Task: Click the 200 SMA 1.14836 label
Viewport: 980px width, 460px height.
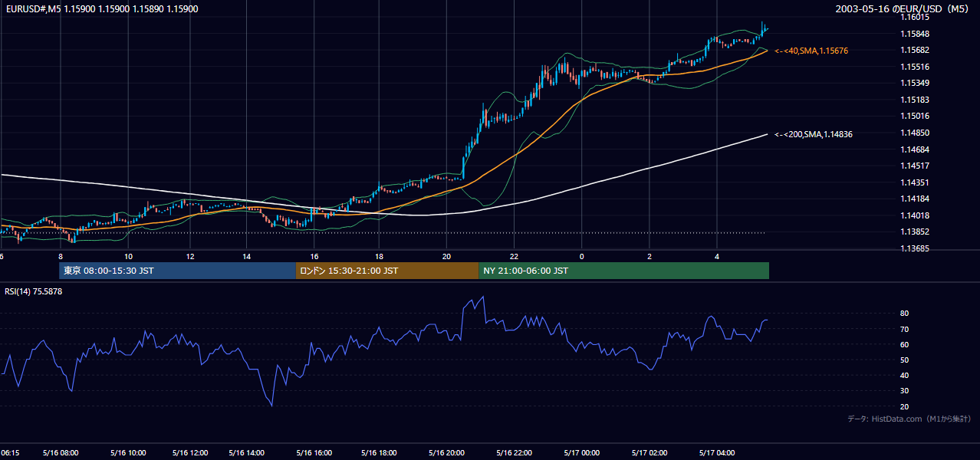Action: [814, 134]
